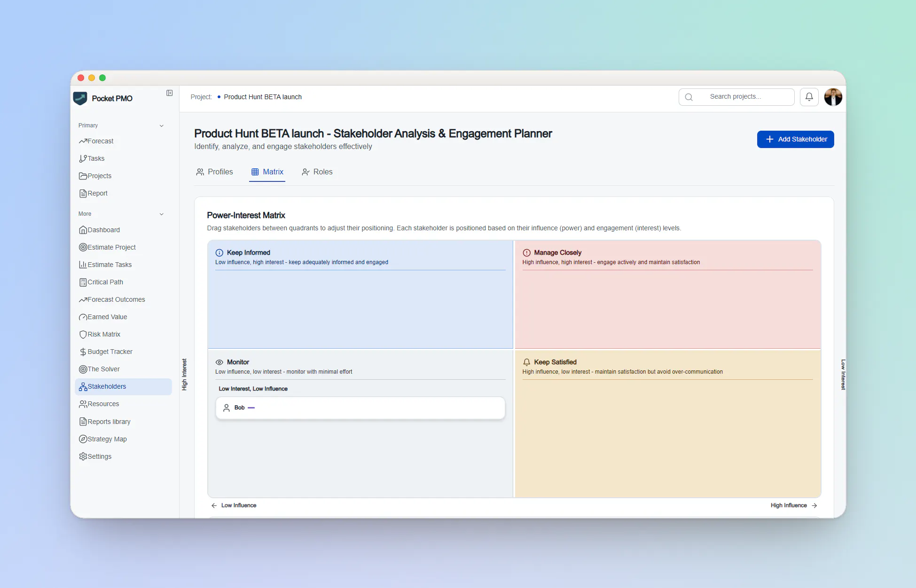916x588 pixels.
Task: Open notifications via the bell icon
Action: click(x=809, y=97)
